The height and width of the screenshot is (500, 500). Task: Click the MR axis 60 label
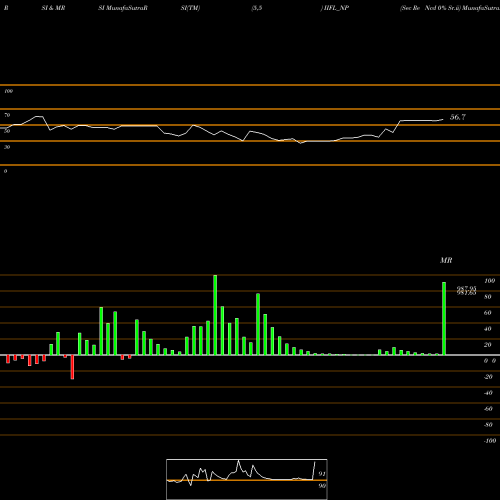[487, 313]
